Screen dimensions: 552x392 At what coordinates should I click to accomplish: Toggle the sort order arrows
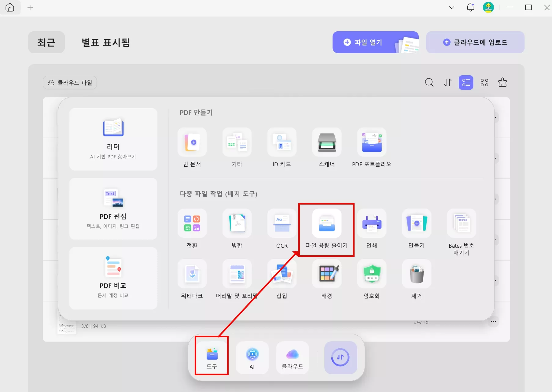click(x=447, y=82)
